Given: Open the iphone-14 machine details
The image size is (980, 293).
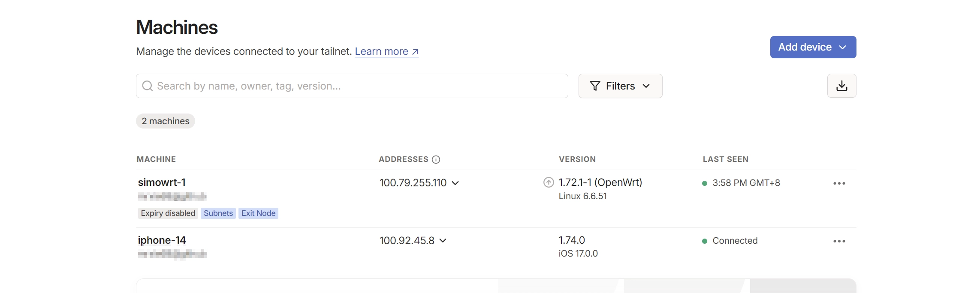Looking at the screenshot, I should click(162, 240).
